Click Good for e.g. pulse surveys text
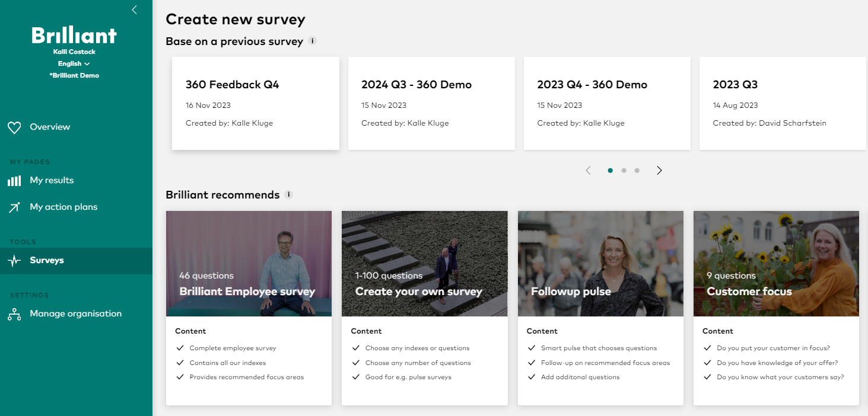The image size is (868, 416). click(408, 377)
